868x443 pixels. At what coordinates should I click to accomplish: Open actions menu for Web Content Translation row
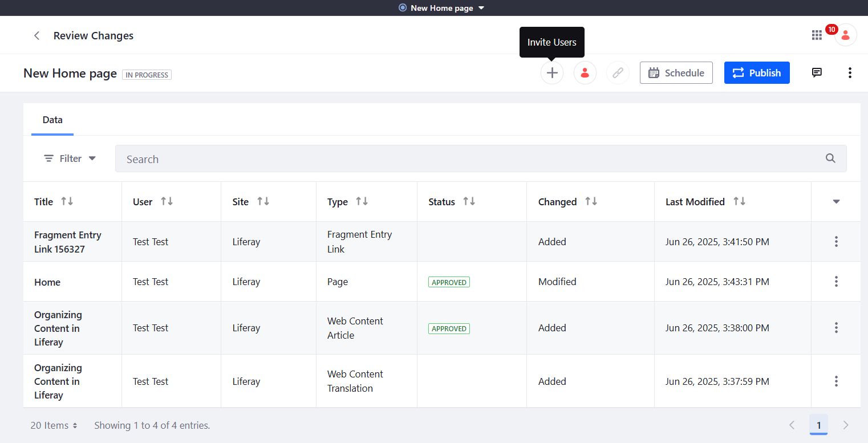[836, 381]
